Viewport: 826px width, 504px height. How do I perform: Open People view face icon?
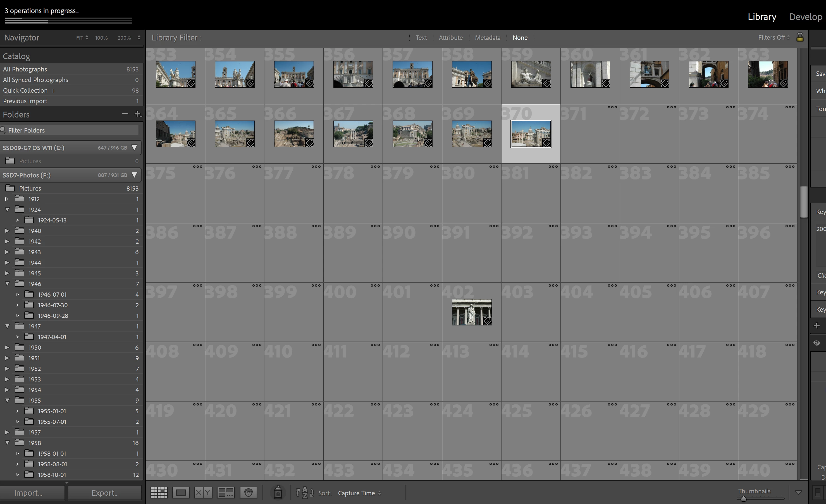[x=249, y=493]
